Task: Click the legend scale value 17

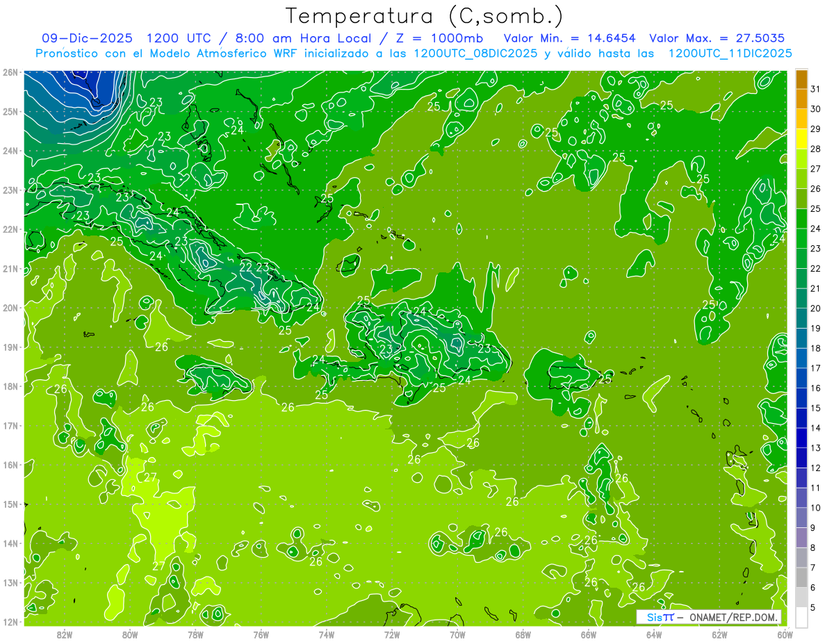Action: (x=816, y=368)
